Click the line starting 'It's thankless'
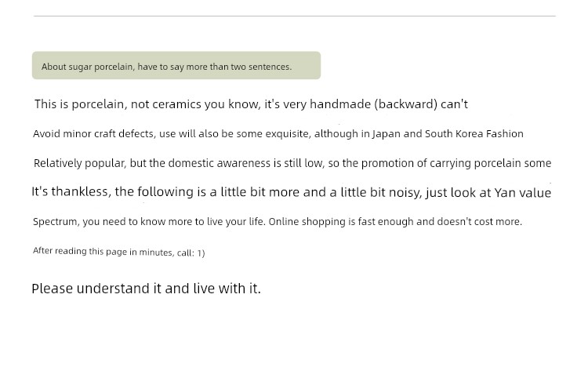Viewport: 588px width, 367px height. [x=292, y=192]
